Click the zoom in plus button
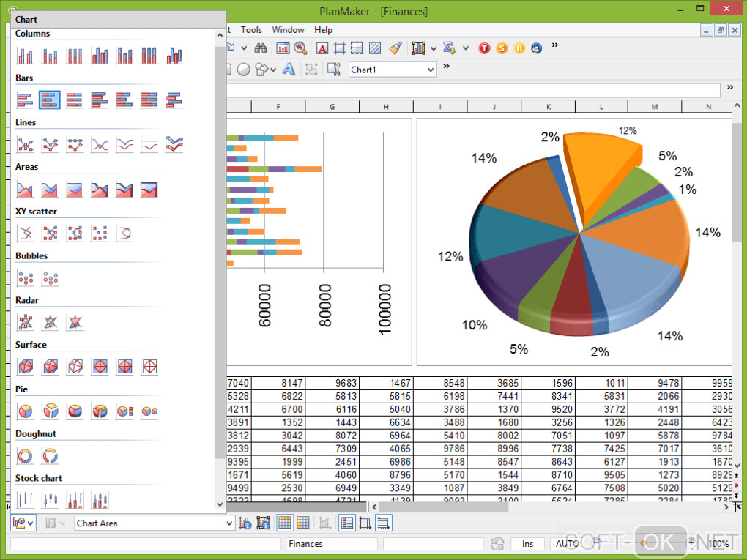Image resolution: width=747 pixels, height=560 pixels. point(691,543)
